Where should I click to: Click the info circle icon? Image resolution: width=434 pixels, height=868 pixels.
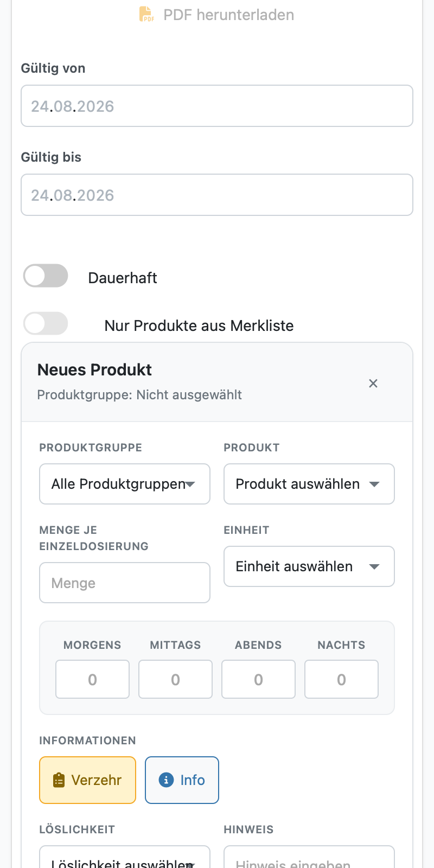166,780
